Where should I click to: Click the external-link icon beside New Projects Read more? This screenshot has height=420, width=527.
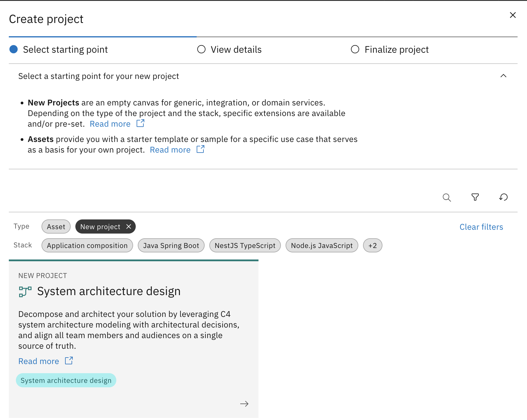(x=140, y=123)
